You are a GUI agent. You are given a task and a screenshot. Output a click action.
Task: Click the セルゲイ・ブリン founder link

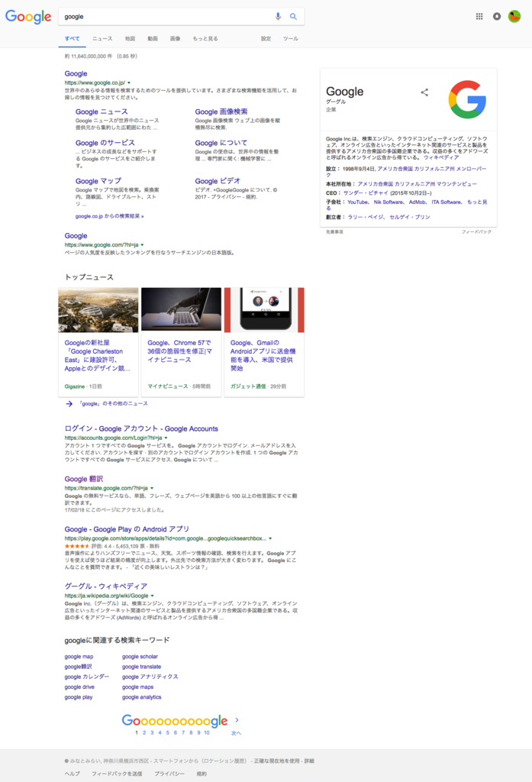409,218
